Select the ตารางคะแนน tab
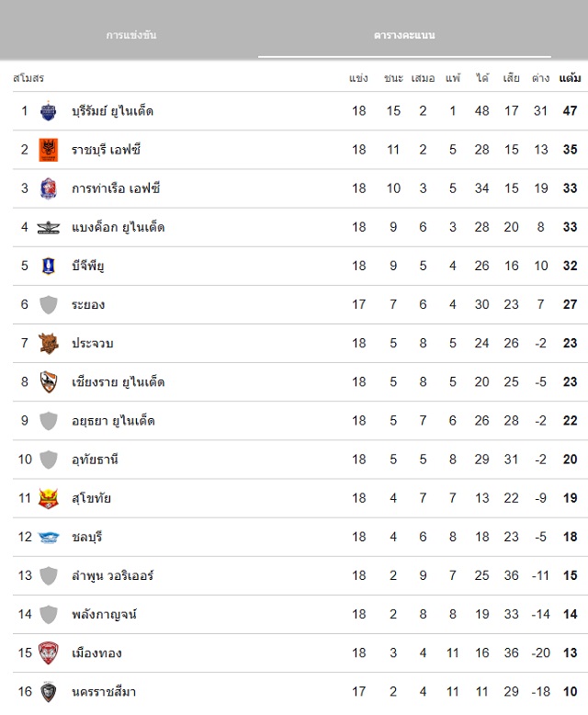This screenshot has height=715, width=588. click(x=404, y=35)
